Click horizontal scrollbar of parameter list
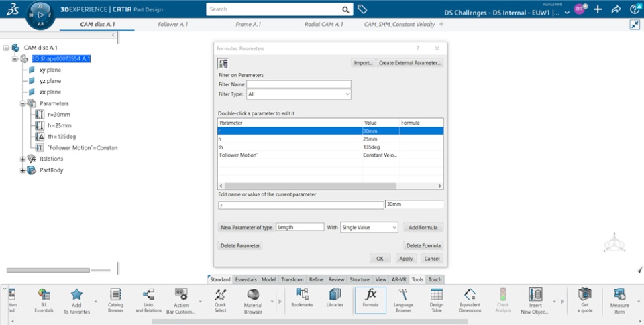This screenshot has height=325, width=644. (x=310, y=186)
